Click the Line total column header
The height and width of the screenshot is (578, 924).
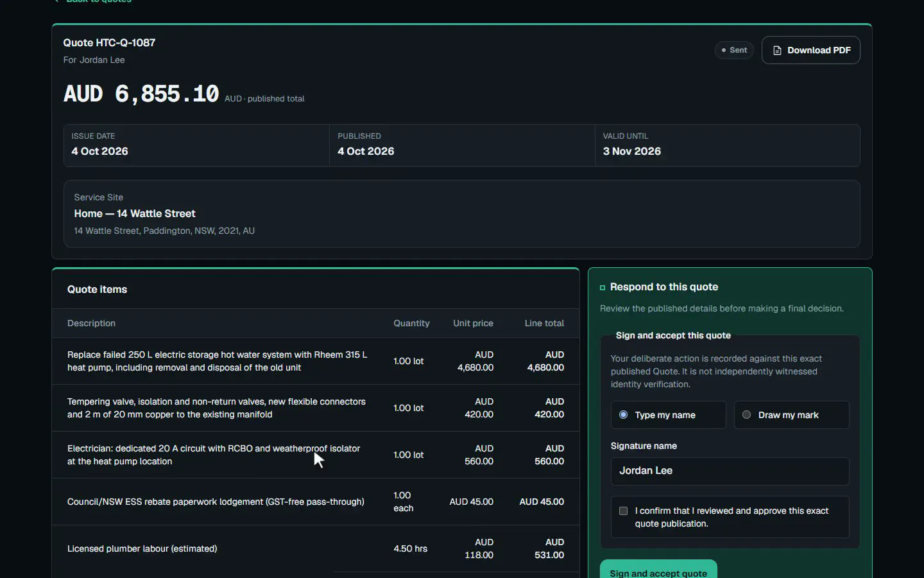coord(544,323)
